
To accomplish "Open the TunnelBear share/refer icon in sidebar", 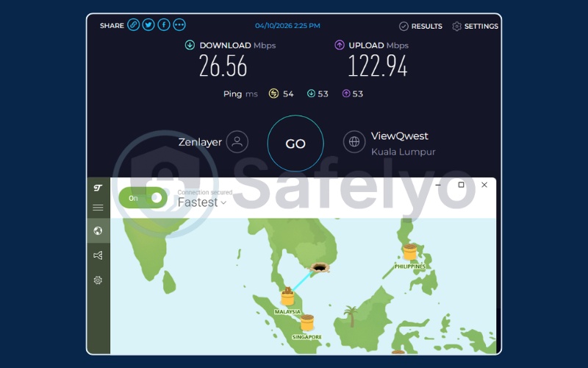I will [x=98, y=255].
